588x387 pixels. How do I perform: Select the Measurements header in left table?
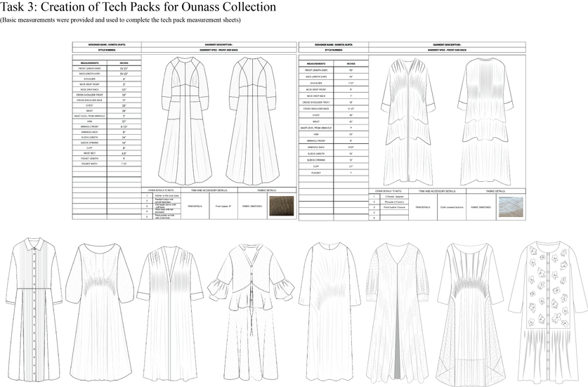(x=90, y=63)
